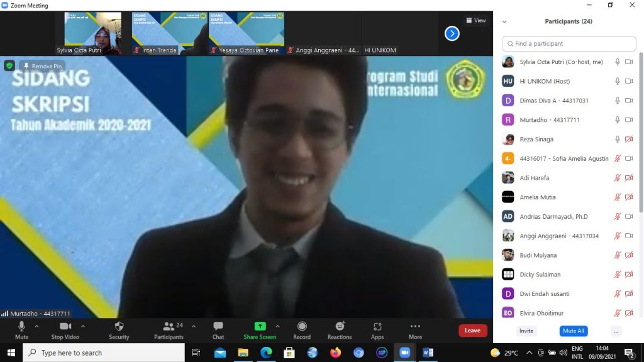Screen dimensions: 644x362
Task: Open the Chat panel
Action: (218, 331)
